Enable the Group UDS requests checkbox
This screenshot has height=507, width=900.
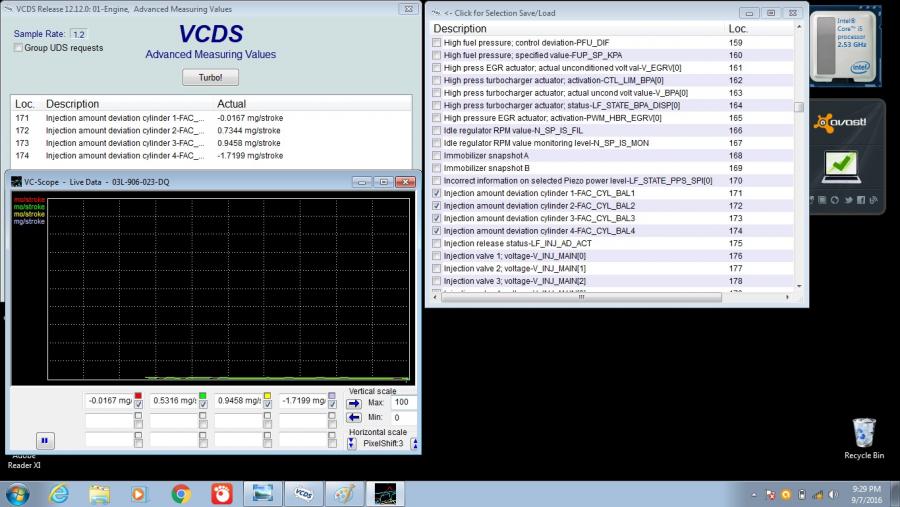[x=19, y=48]
